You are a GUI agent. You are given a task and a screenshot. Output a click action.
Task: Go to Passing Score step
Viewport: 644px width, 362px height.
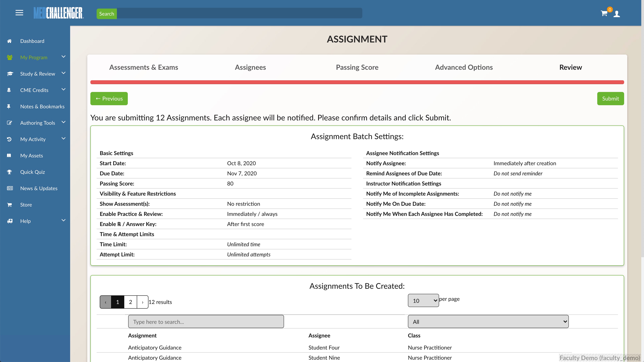(x=357, y=67)
